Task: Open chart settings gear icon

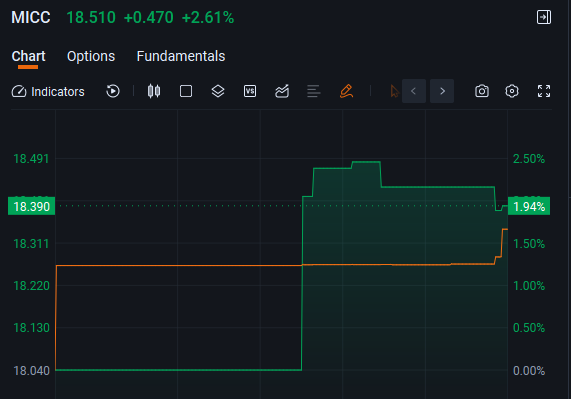Action: pyautogui.click(x=512, y=91)
